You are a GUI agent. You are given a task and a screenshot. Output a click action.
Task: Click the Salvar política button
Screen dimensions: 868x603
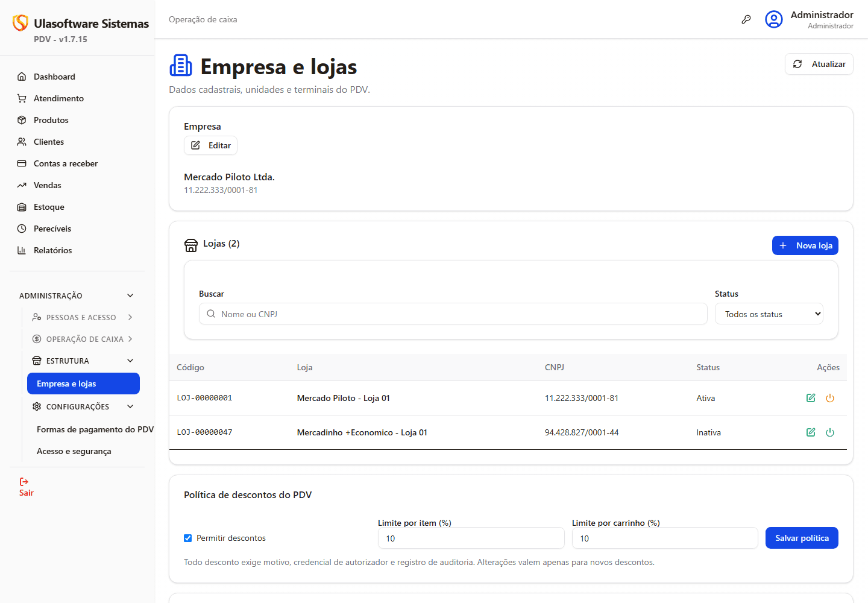[x=802, y=538]
